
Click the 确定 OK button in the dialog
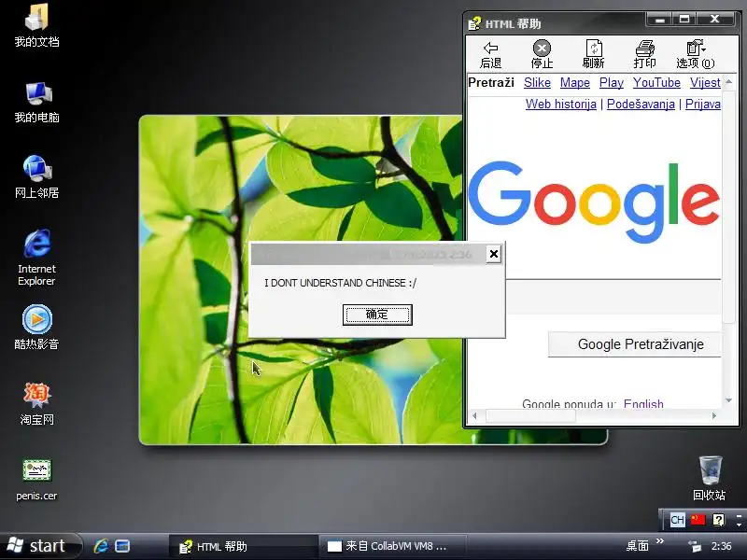[x=377, y=315]
